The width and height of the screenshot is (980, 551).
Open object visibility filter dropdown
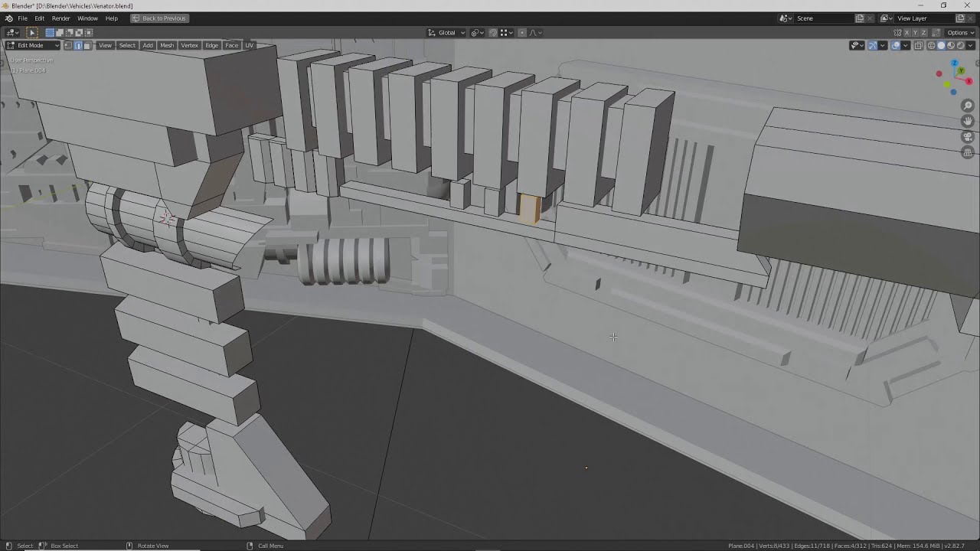tap(857, 45)
